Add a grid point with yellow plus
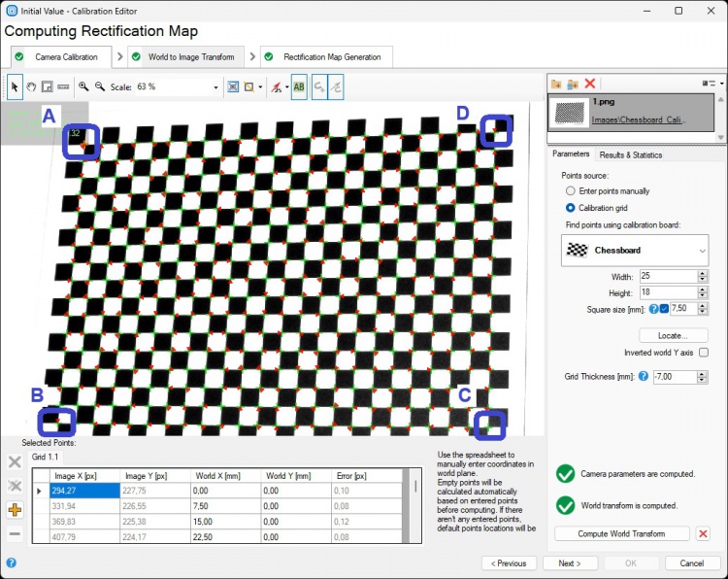 pyautogui.click(x=15, y=510)
